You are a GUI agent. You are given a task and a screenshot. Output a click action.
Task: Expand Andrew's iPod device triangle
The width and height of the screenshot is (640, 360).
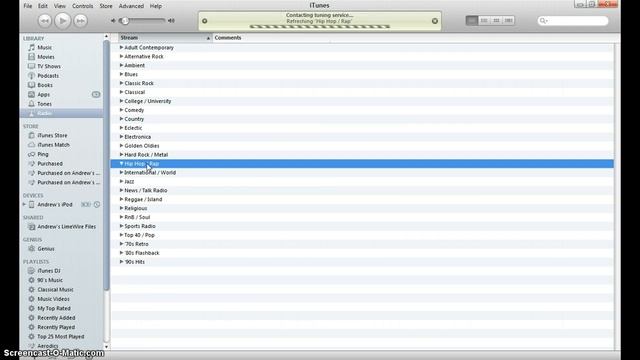(x=24, y=204)
